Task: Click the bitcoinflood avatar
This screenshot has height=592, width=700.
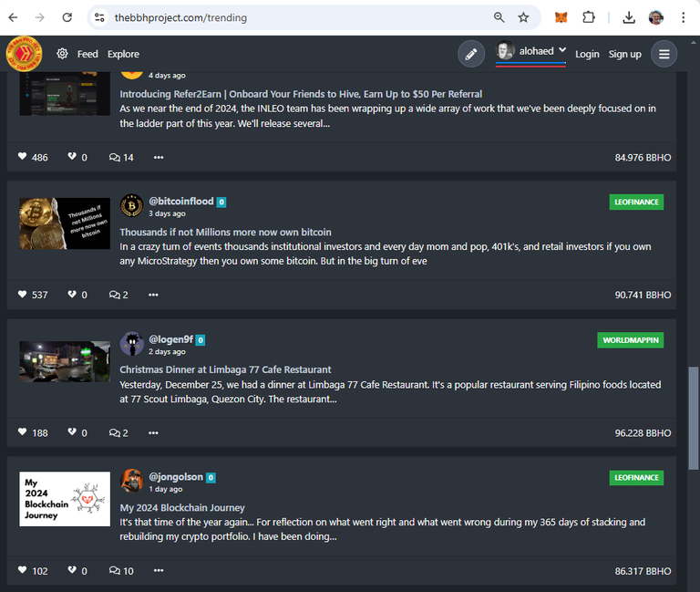Action: point(131,205)
